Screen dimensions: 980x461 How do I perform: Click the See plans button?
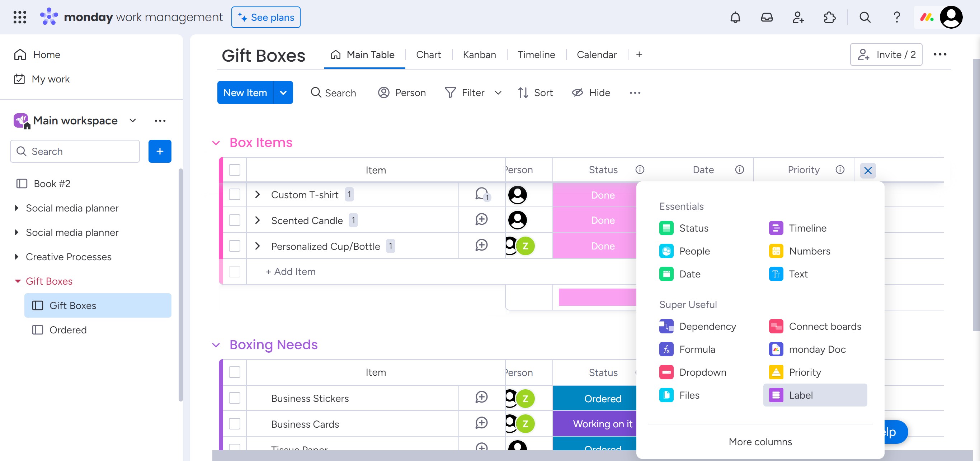[x=265, y=18]
